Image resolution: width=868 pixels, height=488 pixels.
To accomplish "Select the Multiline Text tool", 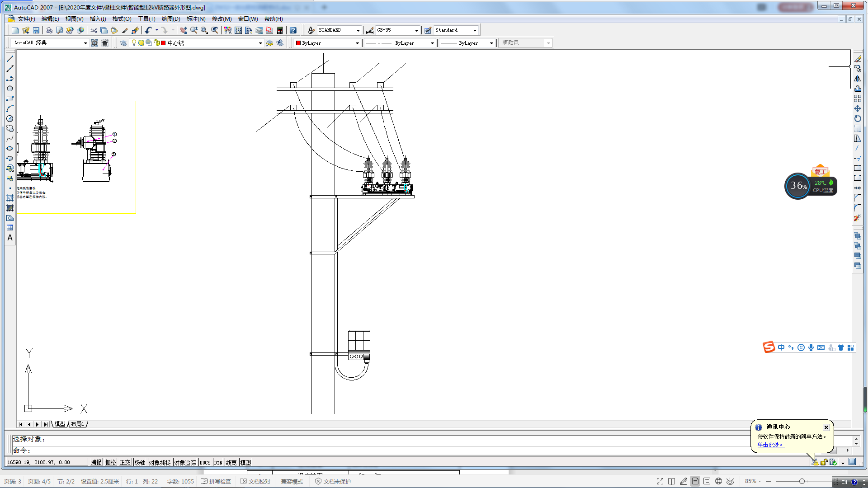I will pos(10,238).
